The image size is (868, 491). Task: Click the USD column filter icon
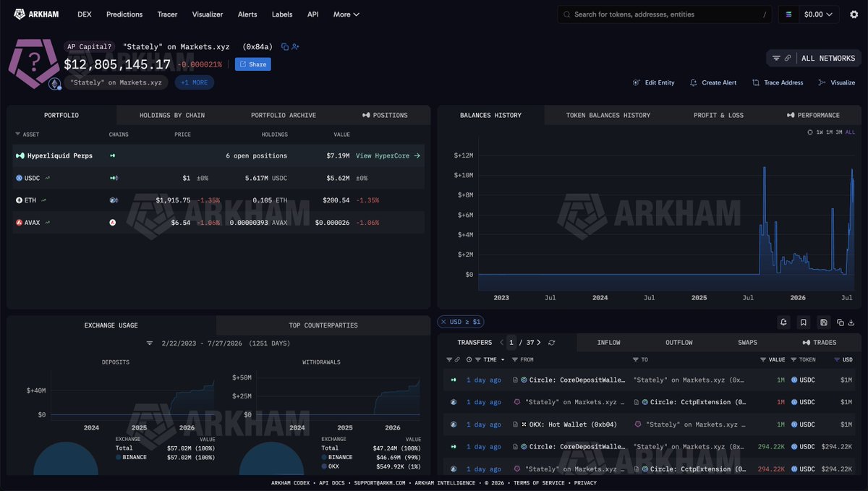[x=837, y=359]
